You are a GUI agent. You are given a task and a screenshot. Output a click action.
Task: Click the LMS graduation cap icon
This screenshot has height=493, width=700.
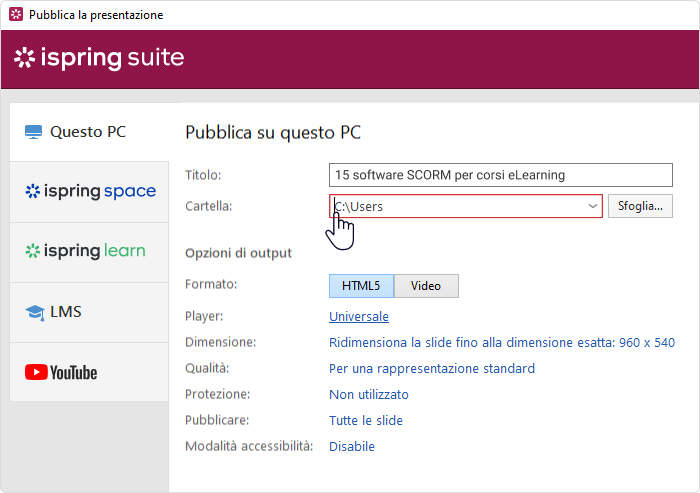(35, 312)
